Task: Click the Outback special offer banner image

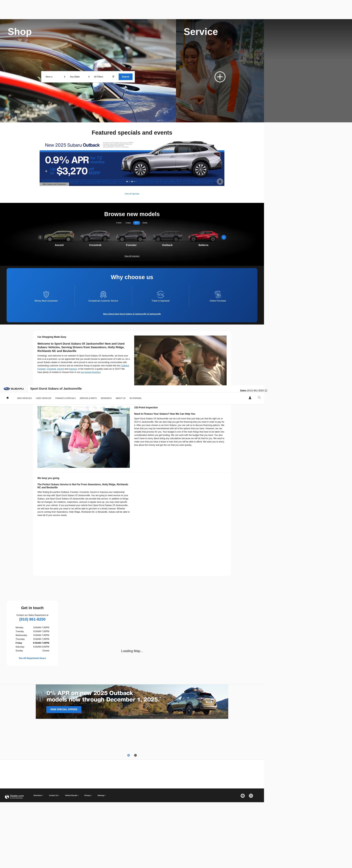Action: pyautogui.click(x=132, y=163)
